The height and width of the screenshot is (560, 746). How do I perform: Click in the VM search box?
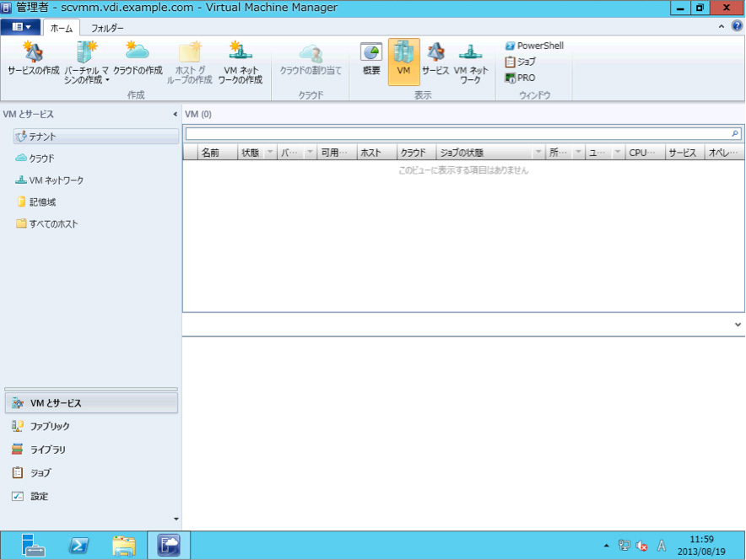coord(457,133)
